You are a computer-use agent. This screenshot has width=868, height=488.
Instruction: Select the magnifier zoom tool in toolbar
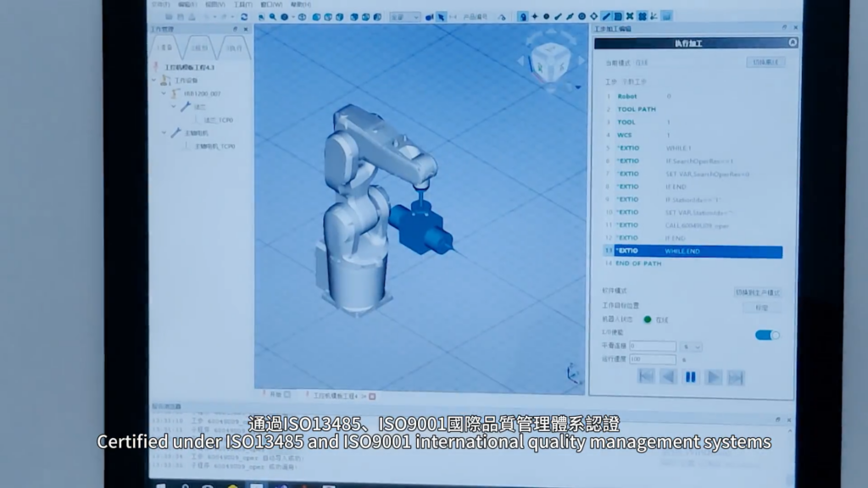coord(271,17)
